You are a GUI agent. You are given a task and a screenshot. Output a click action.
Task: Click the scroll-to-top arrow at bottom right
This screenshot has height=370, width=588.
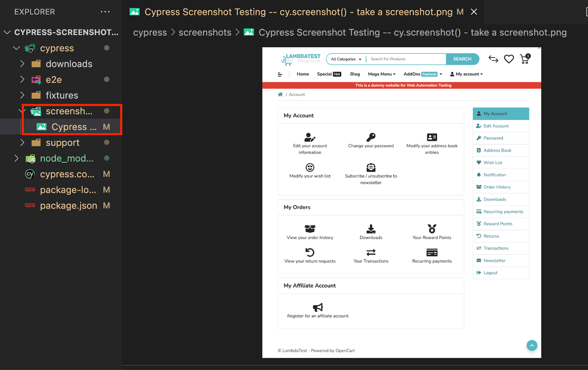532,345
